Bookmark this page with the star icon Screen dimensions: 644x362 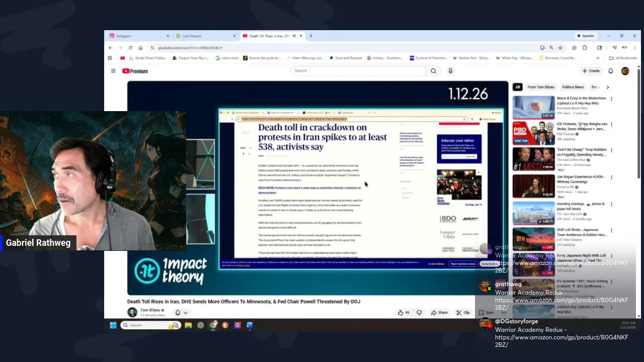pos(560,48)
